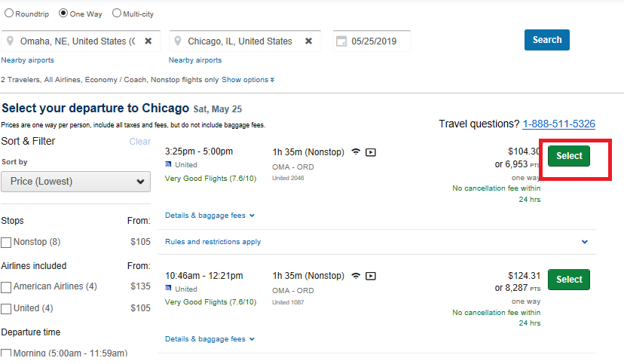Click the 1-888-511-5326 phone number link
The width and height of the screenshot is (624, 364).
click(x=558, y=124)
